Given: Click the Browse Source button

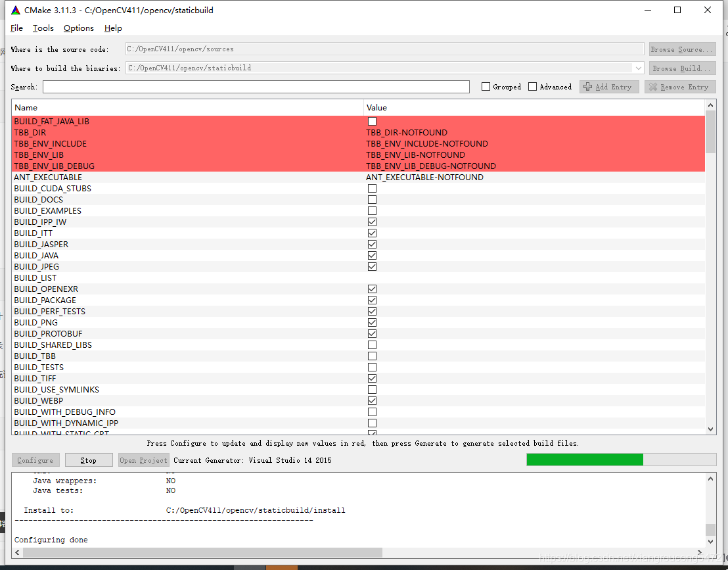Looking at the screenshot, I should click(682, 49).
